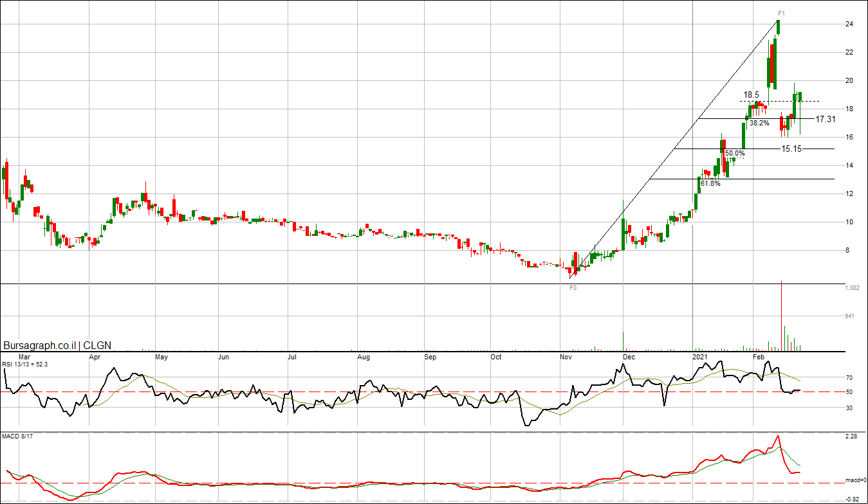Click the 18.5 dashed resistance level label
This screenshot has width=868, height=504.
752,95
